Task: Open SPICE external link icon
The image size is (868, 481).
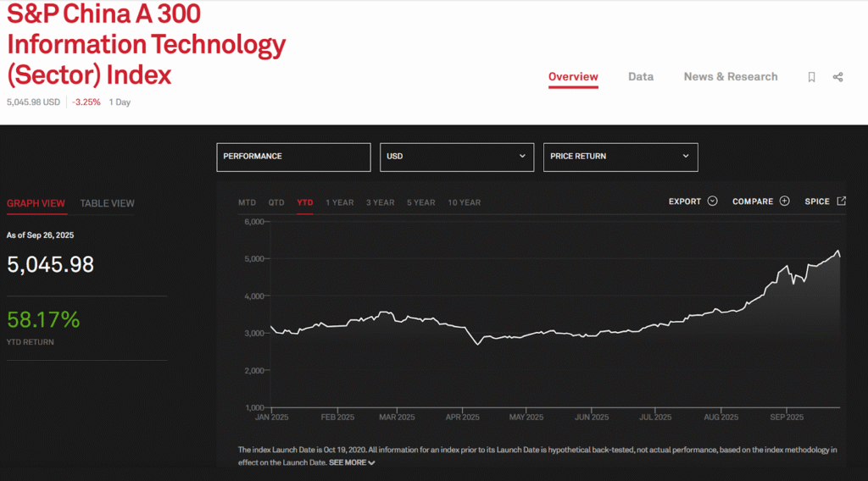Action: (841, 202)
